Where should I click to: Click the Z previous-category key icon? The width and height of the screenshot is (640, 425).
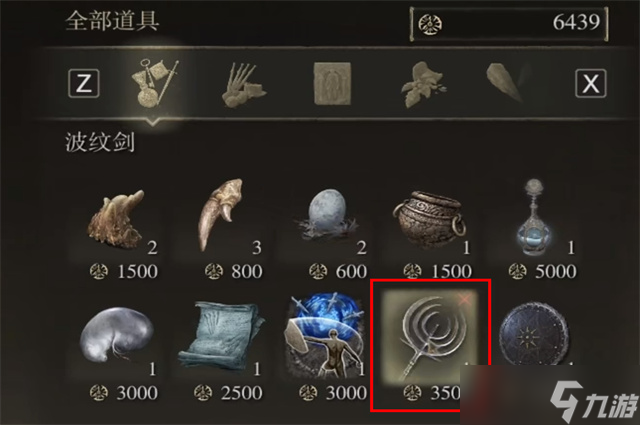click(84, 83)
